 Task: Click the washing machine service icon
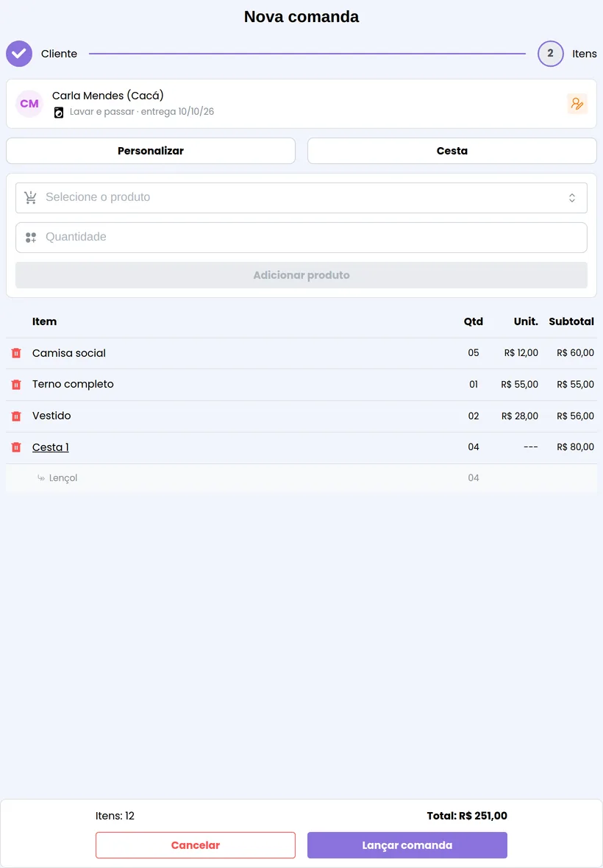59,113
